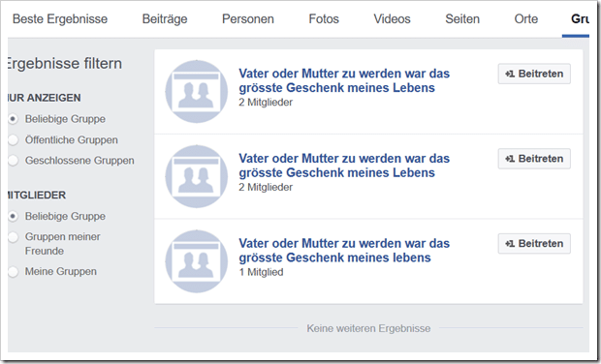
Task: Click the third group's avatar icon
Action: click(197, 261)
